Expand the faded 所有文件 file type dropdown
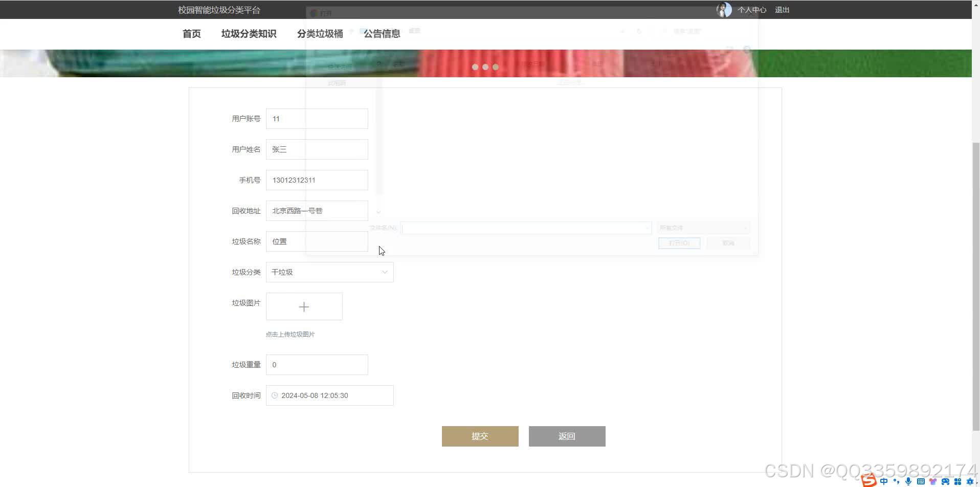 [703, 228]
